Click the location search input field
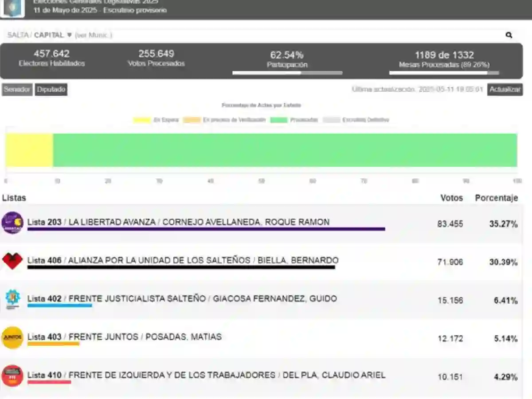532x399 pixels. click(262, 35)
